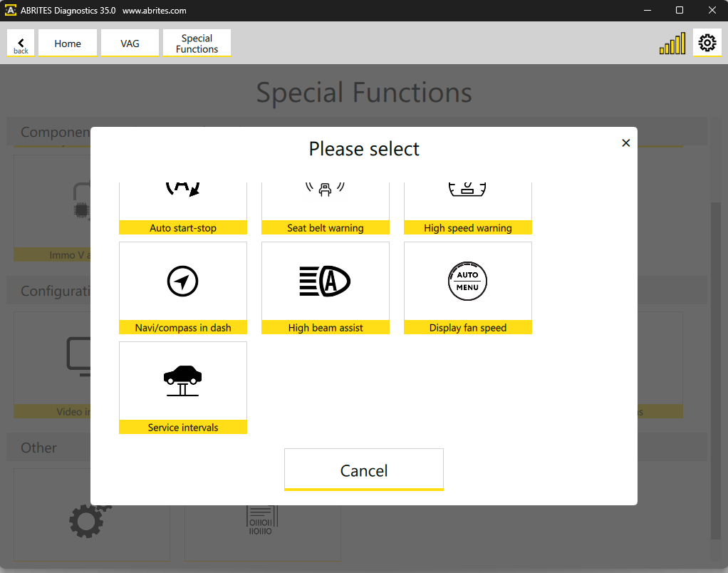Choose the High beam assist icon
Image resolution: width=728 pixels, height=573 pixels.
(325, 281)
